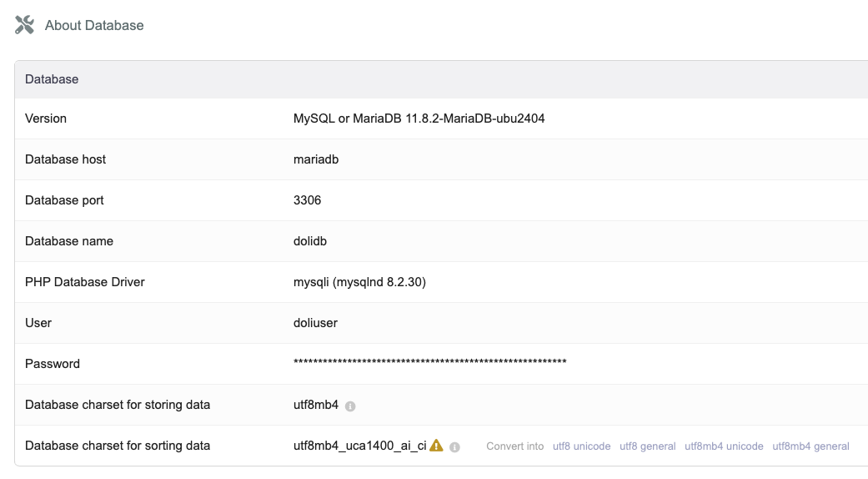Click the utf8mb4_uca1400_ai_ci collation value
This screenshot has height=479, width=868.
[359, 446]
